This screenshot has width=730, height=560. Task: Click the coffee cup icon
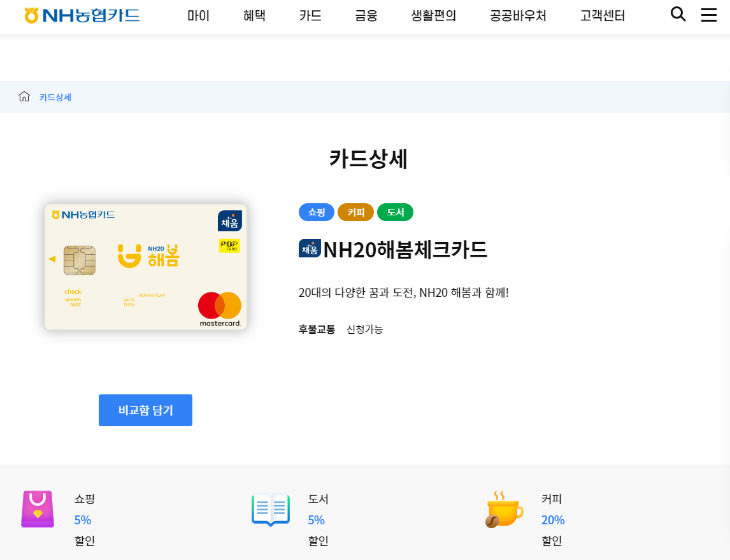click(x=505, y=509)
